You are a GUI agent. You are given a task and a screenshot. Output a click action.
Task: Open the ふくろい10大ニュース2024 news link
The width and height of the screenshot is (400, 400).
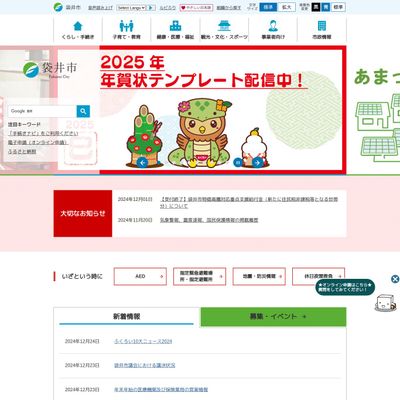coord(143,341)
